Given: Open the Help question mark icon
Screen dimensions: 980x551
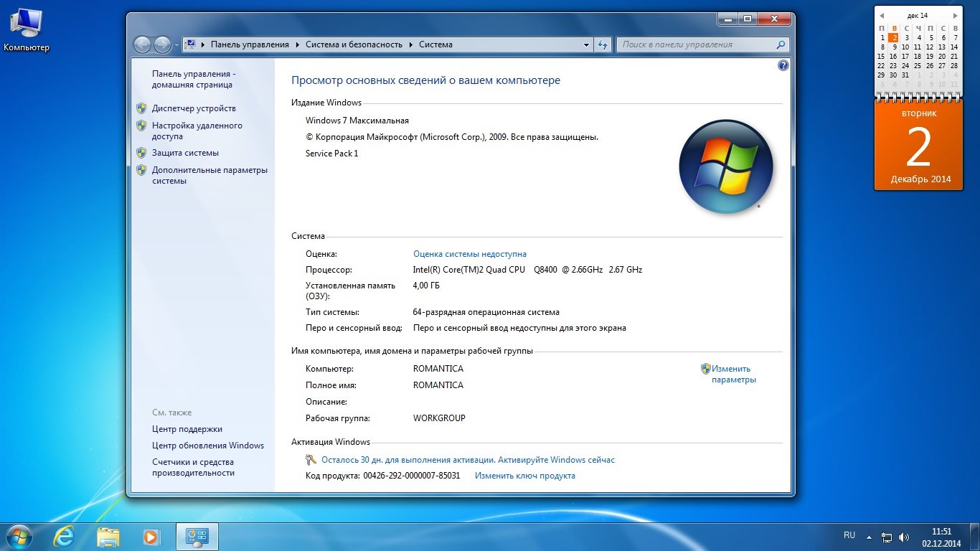Looking at the screenshot, I should 783,65.
